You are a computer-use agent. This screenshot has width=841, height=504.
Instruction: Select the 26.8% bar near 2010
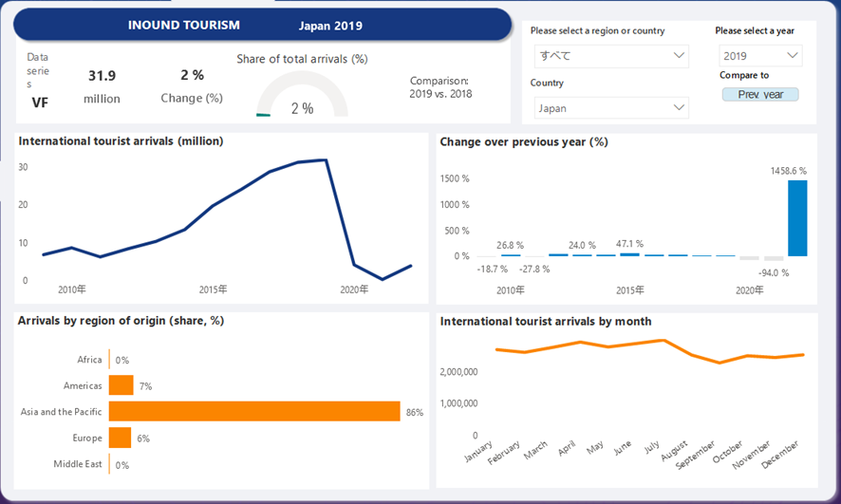511,254
